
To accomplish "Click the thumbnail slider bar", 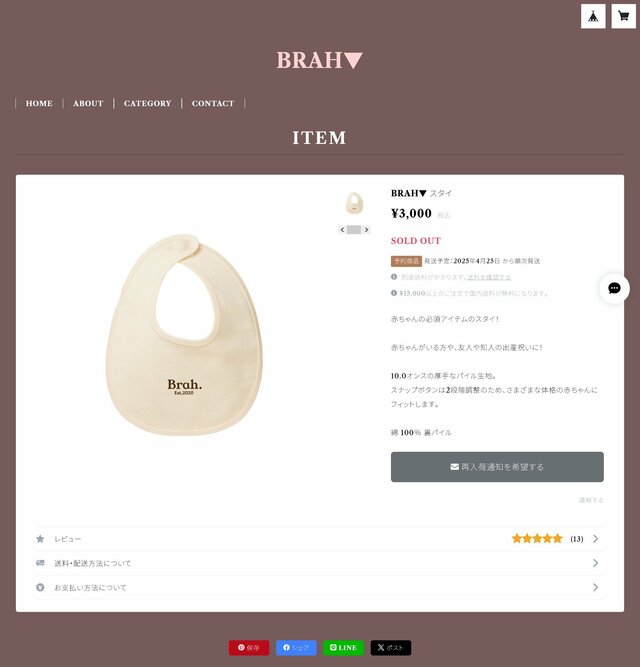I will pyautogui.click(x=354, y=230).
